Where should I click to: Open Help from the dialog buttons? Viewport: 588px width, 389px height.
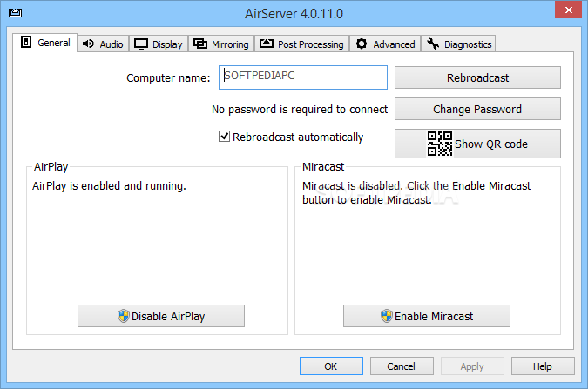pyautogui.click(x=543, y=366)
